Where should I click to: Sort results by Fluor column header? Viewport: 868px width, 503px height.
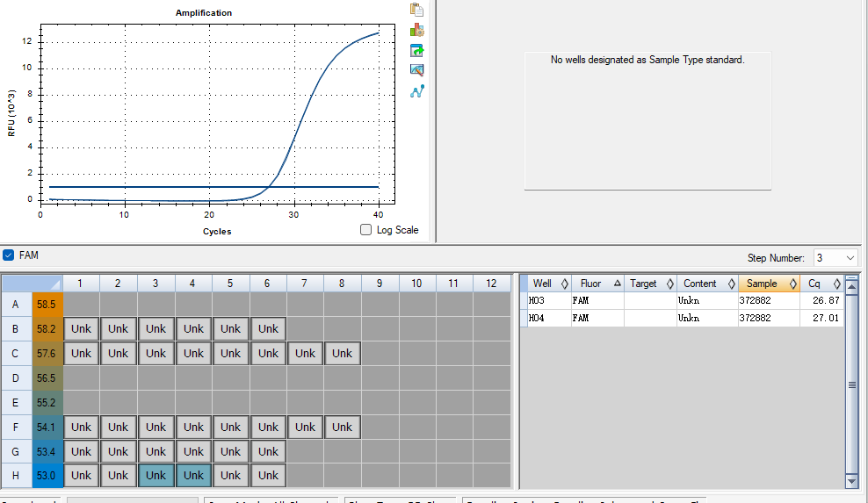[598, 284]
